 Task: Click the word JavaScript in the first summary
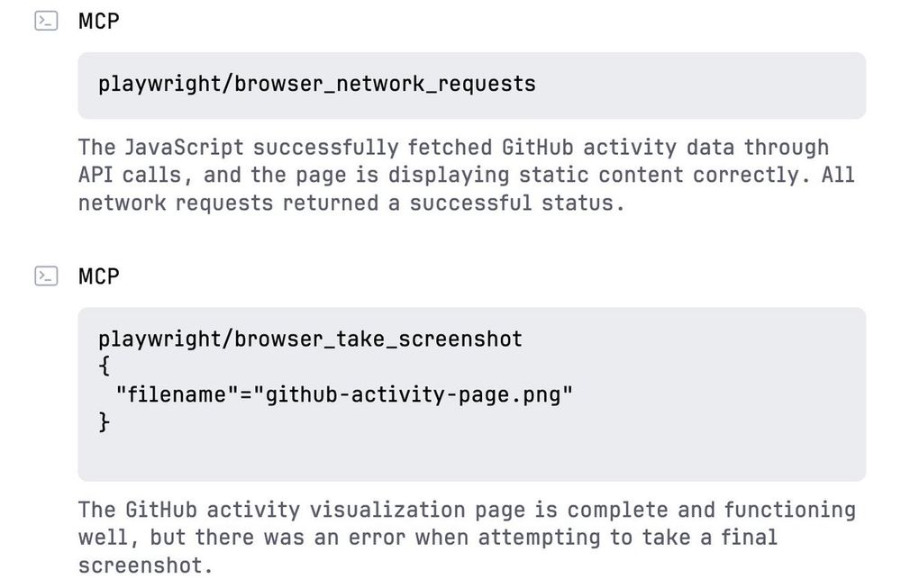coord(184,148)
